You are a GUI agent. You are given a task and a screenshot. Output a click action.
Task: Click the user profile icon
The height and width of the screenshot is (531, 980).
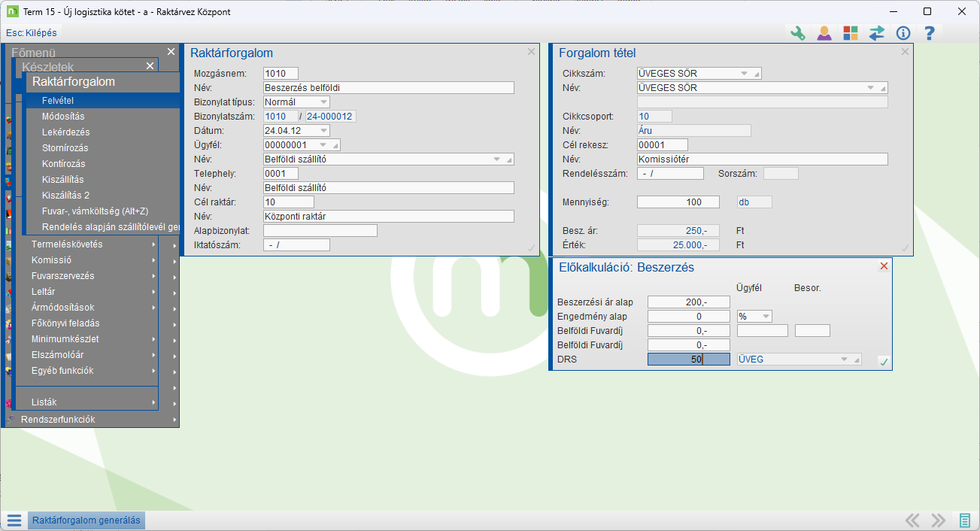tap(824, 33)
